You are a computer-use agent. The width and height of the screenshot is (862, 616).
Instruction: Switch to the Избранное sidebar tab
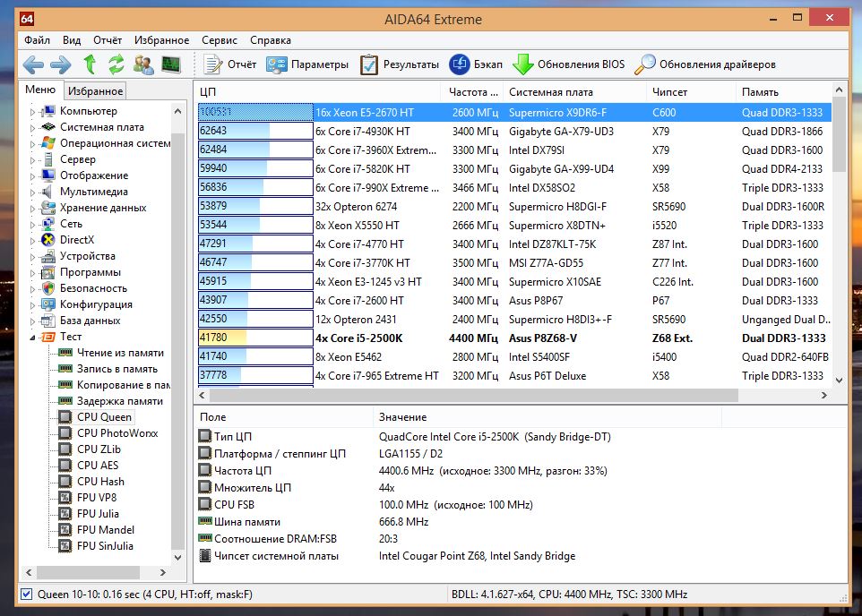coord(95,90)
